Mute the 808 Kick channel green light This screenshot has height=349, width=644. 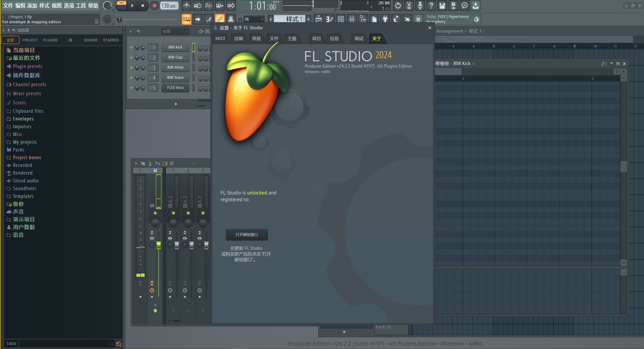tap(131, 47)
